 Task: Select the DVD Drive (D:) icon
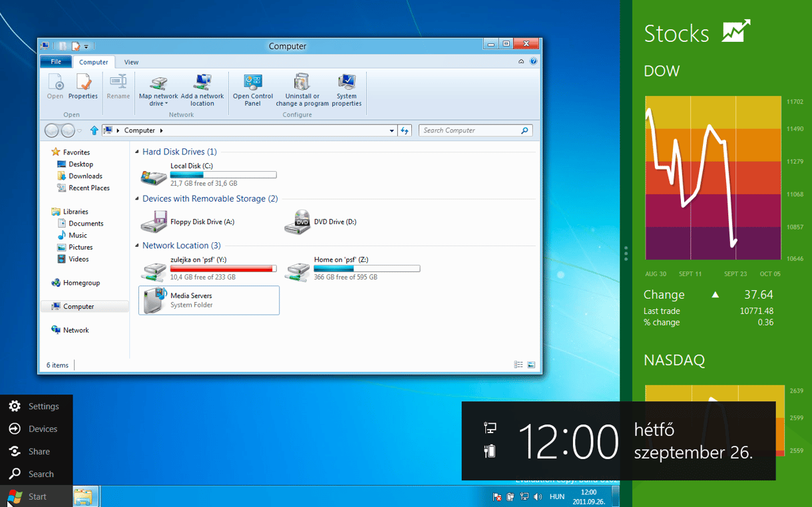297,222
